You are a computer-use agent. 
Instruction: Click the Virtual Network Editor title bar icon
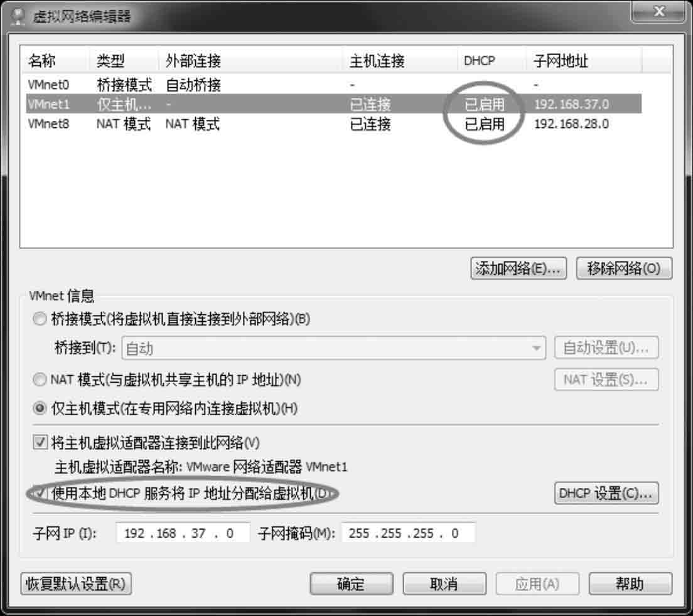point(18,16)
